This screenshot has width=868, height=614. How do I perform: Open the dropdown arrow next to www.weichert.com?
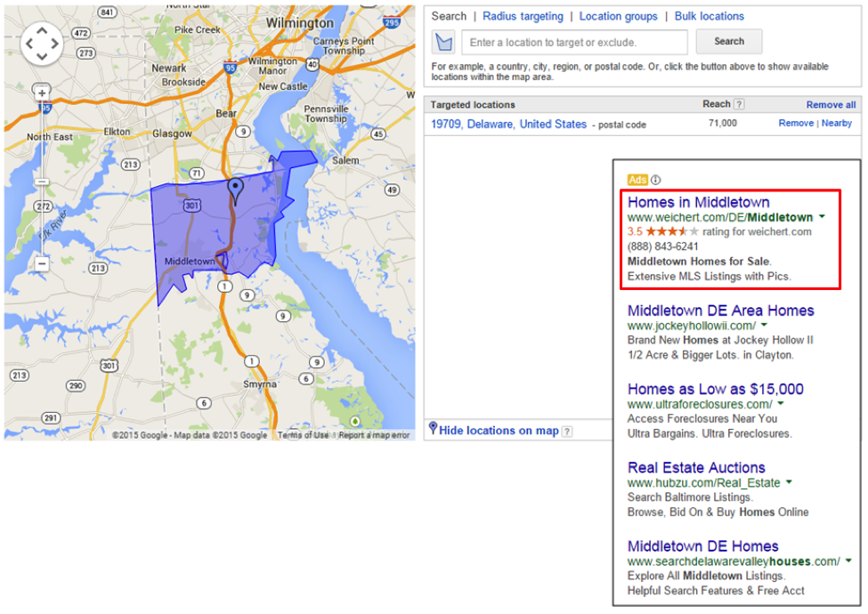pos(820,217)
